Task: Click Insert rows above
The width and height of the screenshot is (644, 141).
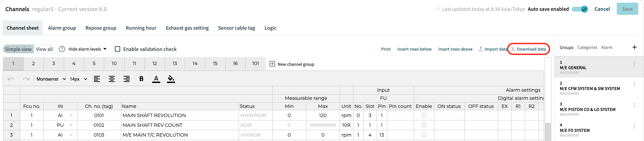Action: click(455, 49)
